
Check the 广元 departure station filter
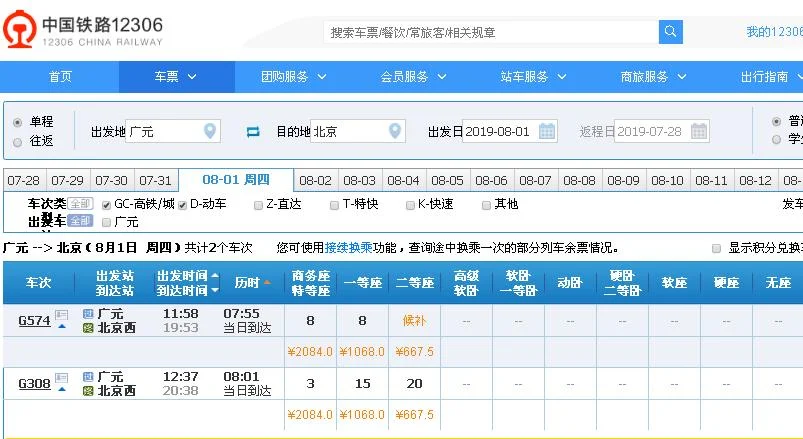tap(107, 222)
